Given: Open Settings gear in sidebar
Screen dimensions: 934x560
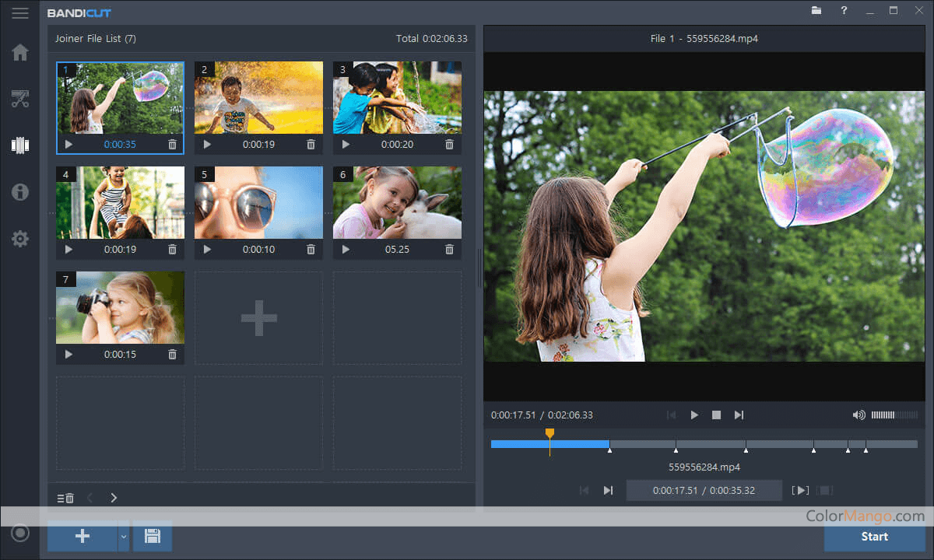Looking at the screenshot, I should [x=20, y=239].
